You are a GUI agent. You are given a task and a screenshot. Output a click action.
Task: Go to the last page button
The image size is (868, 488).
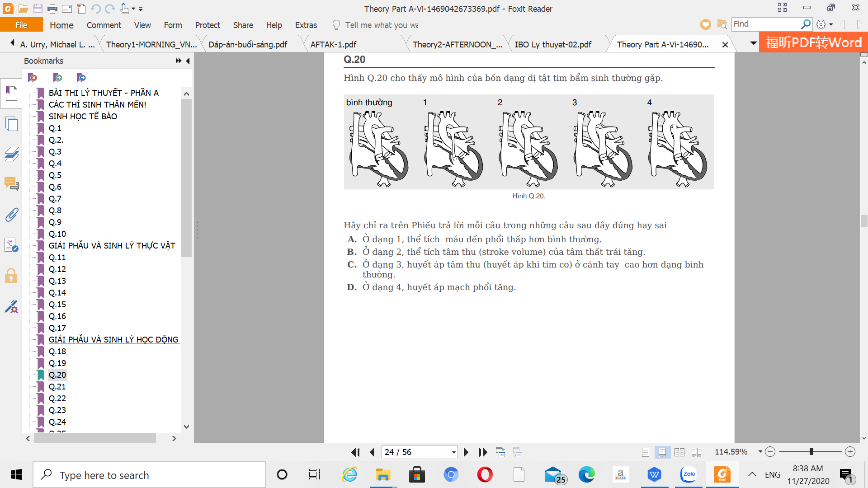pos(483,452)
